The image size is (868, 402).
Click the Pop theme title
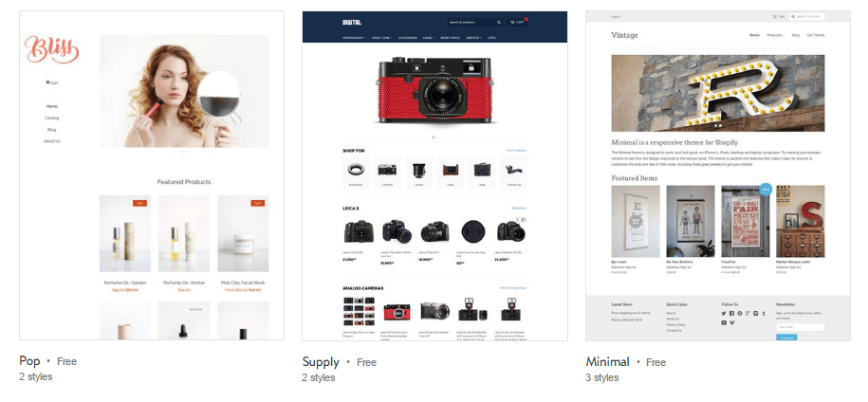point(29,361)
